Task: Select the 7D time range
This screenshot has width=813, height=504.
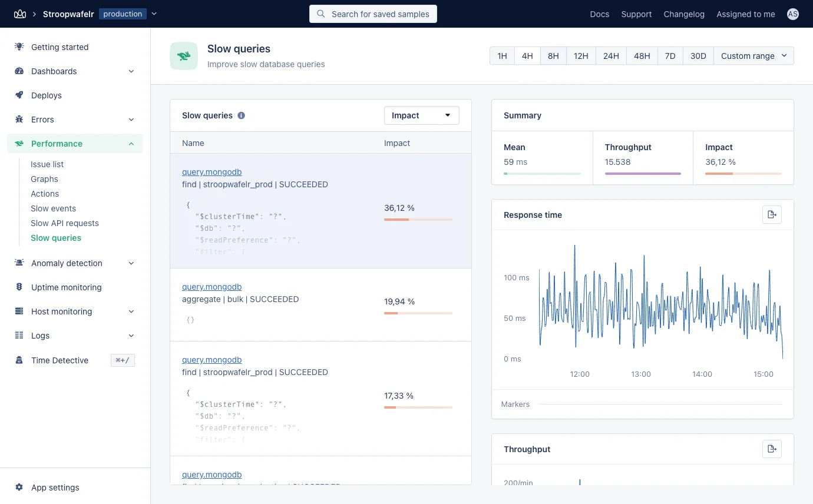Action: coord(670,56)
